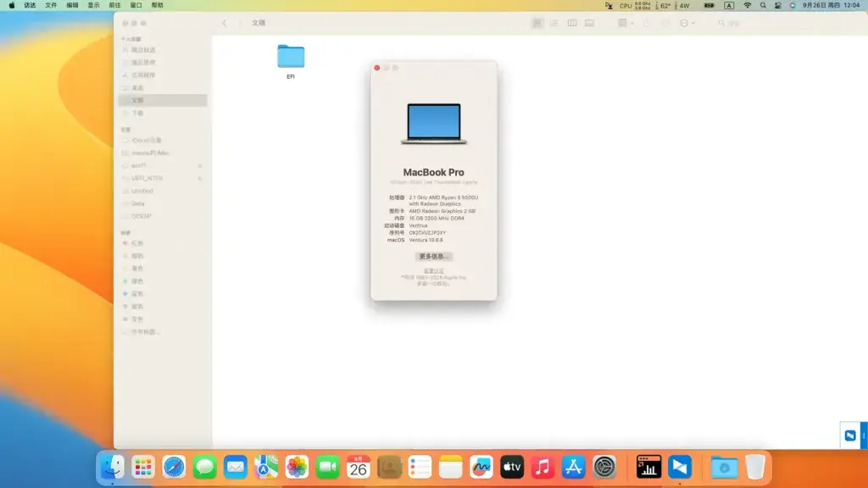Open the 编辑 menu
Screen dimensions: 868x488
(73, 6)
